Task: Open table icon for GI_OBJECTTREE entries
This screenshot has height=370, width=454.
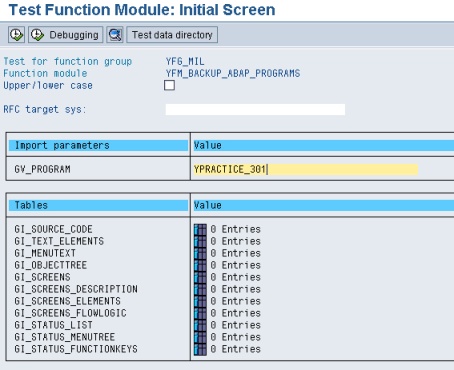Action: pos(200,265)
